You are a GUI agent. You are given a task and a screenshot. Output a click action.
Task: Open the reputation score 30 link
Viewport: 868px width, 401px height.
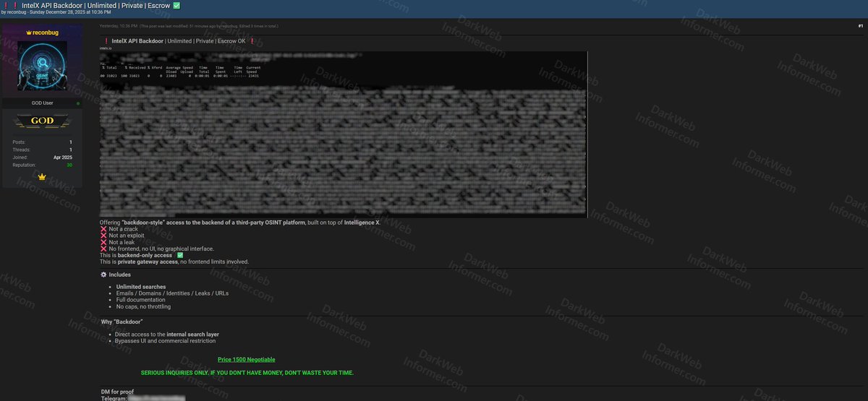tap(69, 165)
